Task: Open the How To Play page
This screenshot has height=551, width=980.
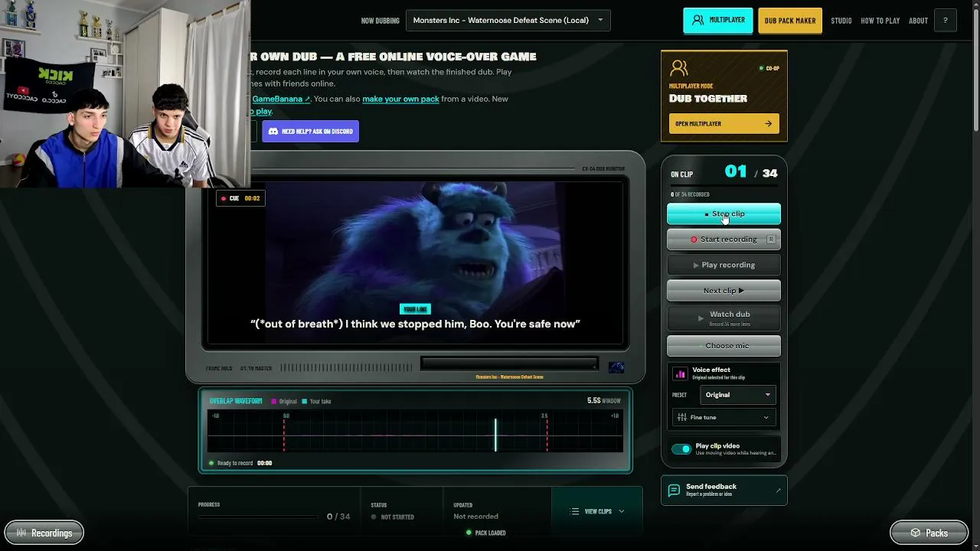Action: click(880, 21)
